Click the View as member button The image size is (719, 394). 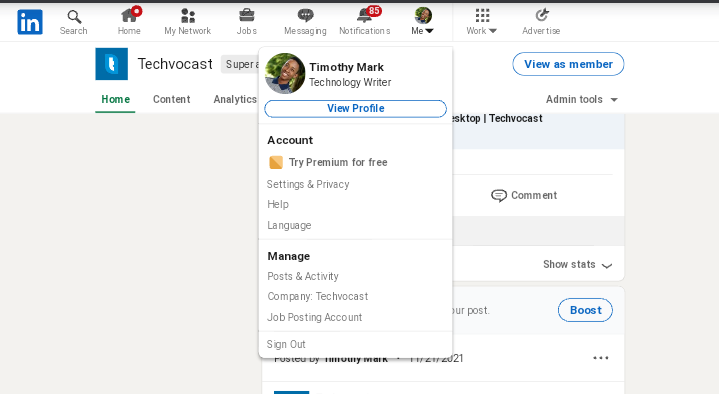pyautogui.click(x=568, y=64)
